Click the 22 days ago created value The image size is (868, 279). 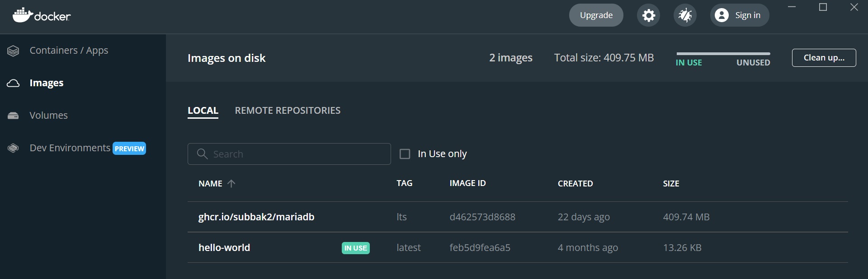click(x=584, y=217)
